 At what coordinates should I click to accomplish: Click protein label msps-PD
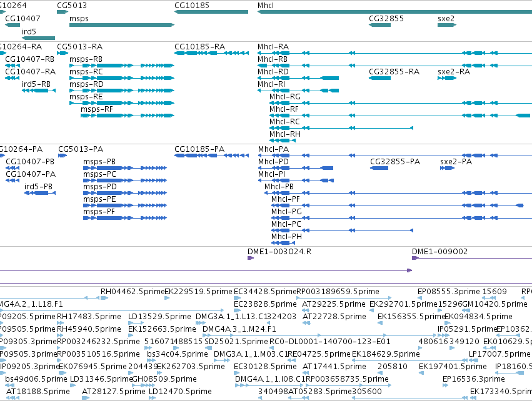[x=100, y=187]
